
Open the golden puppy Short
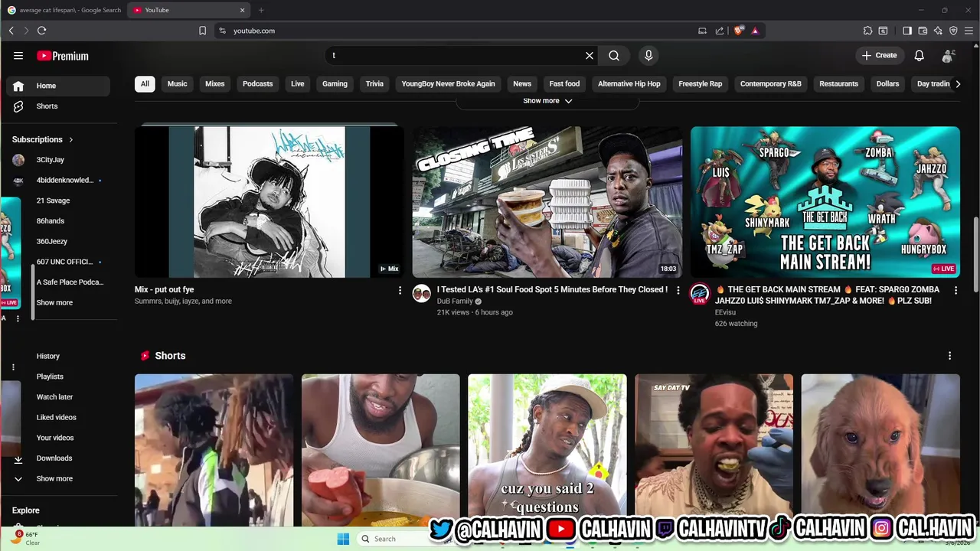coord(880,450)
